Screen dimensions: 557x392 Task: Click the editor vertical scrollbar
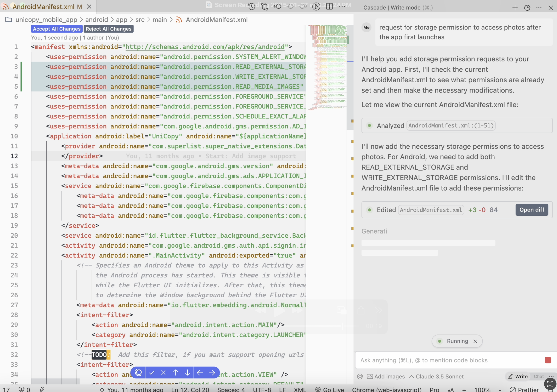[350, 77]
